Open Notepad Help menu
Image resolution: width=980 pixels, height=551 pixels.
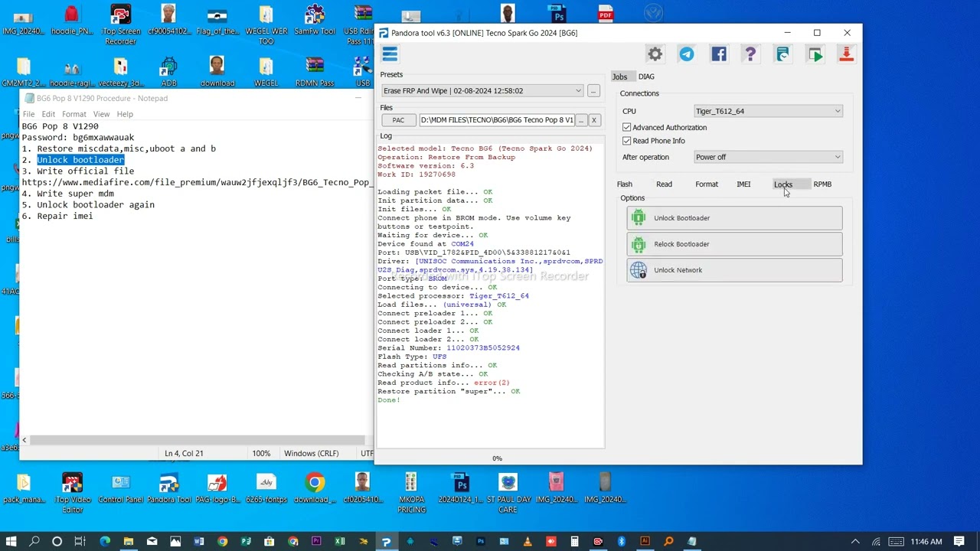click(x=125, y=114)
